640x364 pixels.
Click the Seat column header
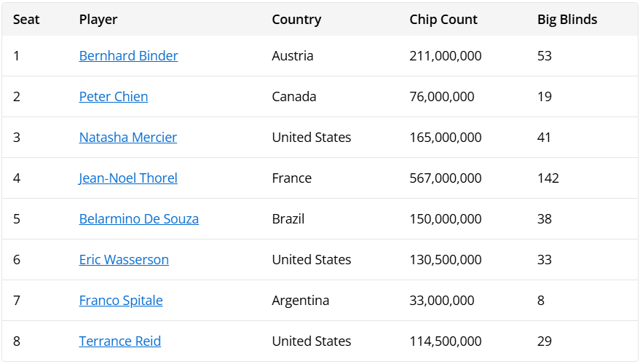point(26,20)
